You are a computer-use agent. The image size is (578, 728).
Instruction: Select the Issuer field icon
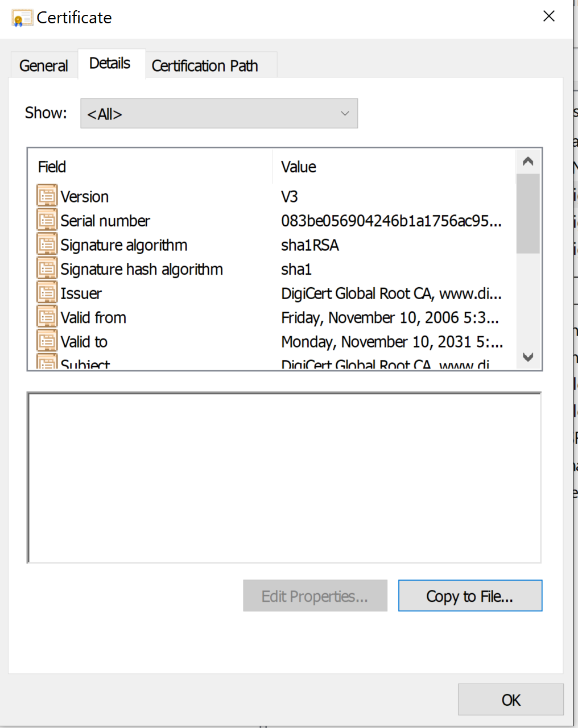tap(47, 292)
